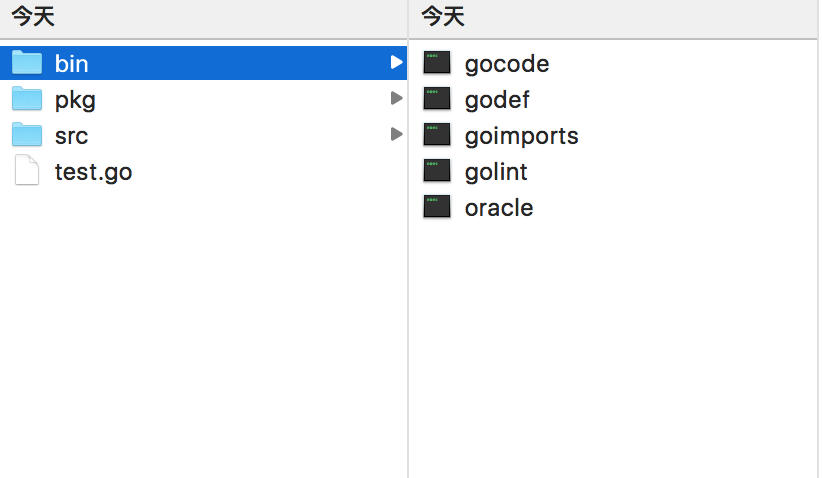Viewport: 822px width, 478px height.
Task: Expand the src folder arrow
Action: tap(396, 134)
